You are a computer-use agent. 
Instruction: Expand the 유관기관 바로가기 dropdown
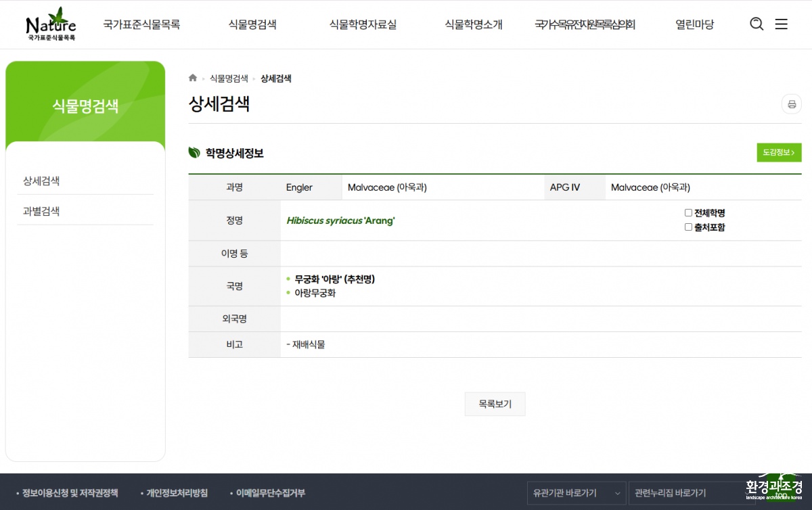coord(577,493)
